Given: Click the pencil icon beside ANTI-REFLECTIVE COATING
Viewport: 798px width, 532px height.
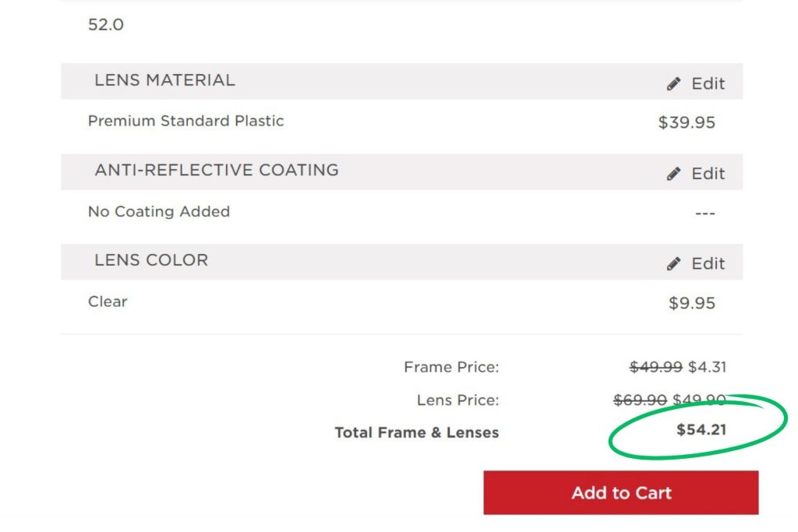Looking at the screenshot, I should [x=675, y=172].
